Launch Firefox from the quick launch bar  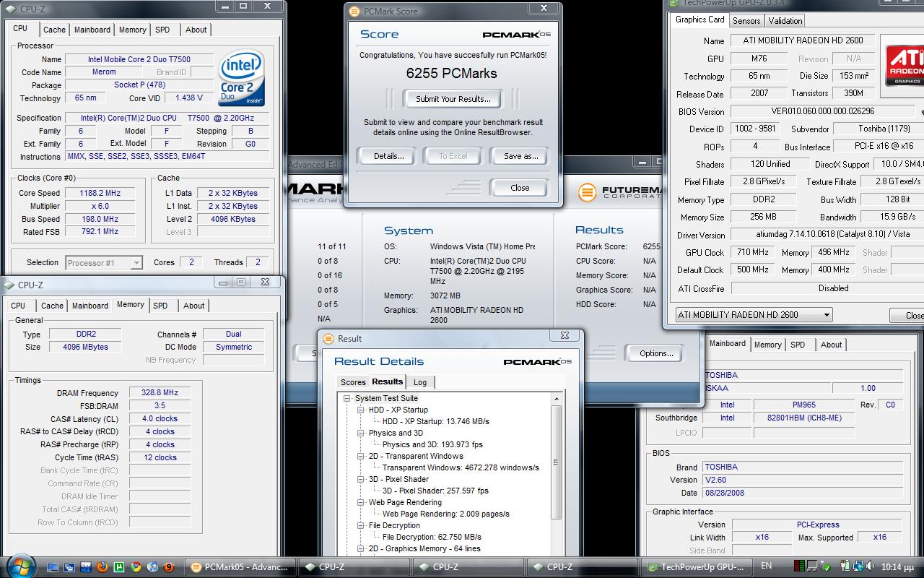[x=103, y=566]
